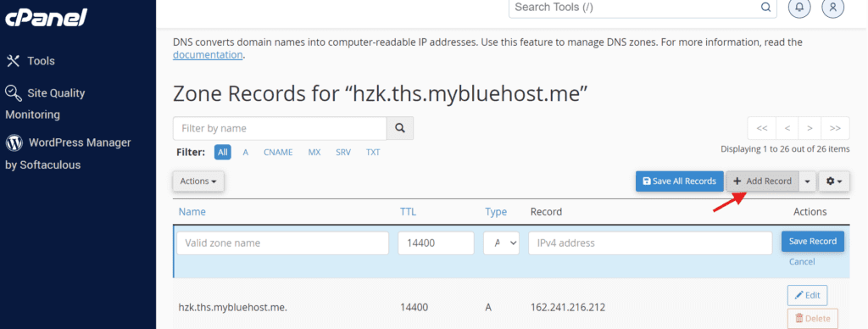The height and width of the screenshot is (329, 868).
Task: Select the All filter
Action: click(223, 153)
